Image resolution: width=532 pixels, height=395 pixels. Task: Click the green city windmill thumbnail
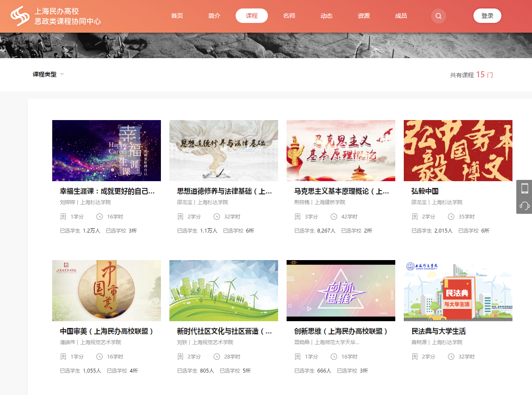tap(224, 291)
